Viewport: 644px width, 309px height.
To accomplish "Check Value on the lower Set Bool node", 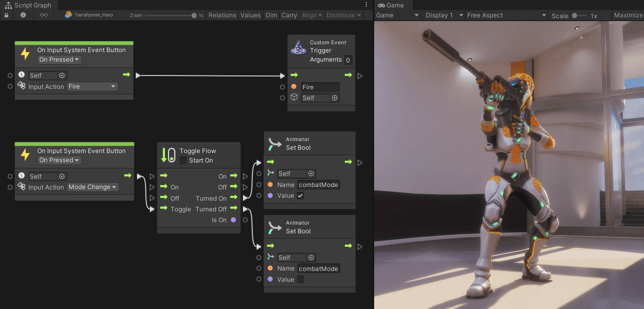I will [x=300, y=279].
